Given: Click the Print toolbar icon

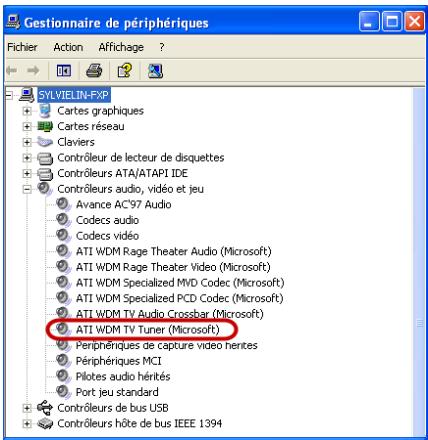Looking at the screenshot, I should tap(94, 71).
